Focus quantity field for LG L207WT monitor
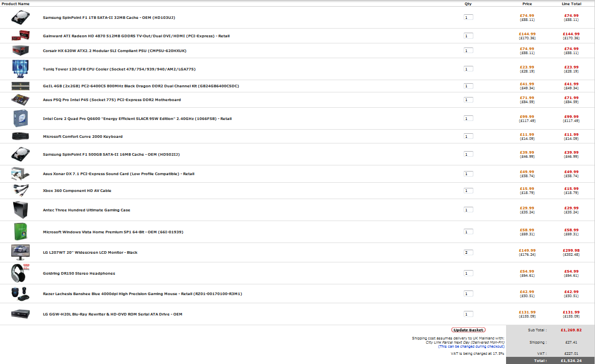 click(x=468, y=253)
